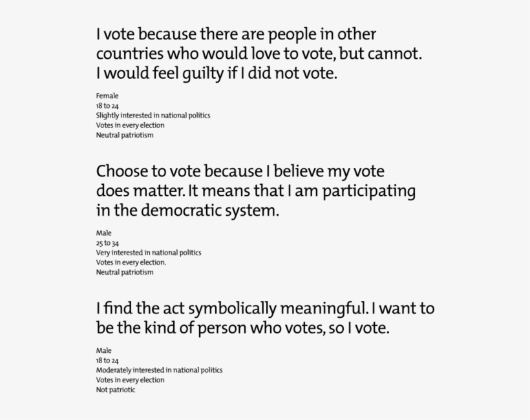Click 'Moderately interested in national politics'
This screenshot has width=530, height=420.
tap(159, 370)
